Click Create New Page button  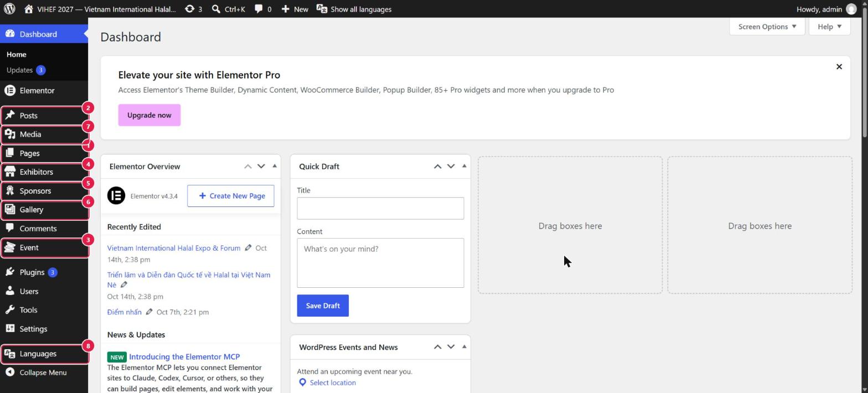(231, 196)
